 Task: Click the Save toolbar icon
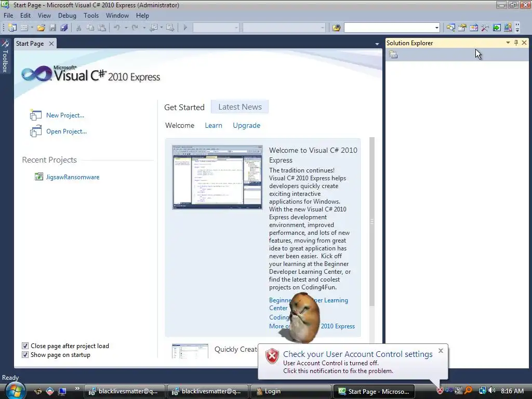tap(52, 28)
